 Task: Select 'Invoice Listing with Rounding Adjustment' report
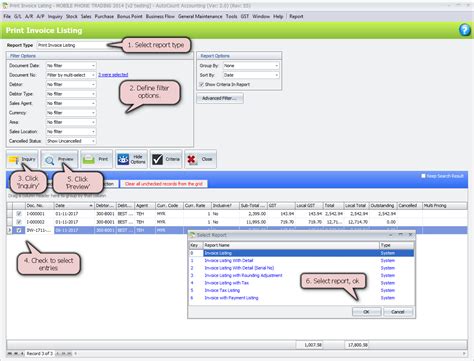[301, 275]
